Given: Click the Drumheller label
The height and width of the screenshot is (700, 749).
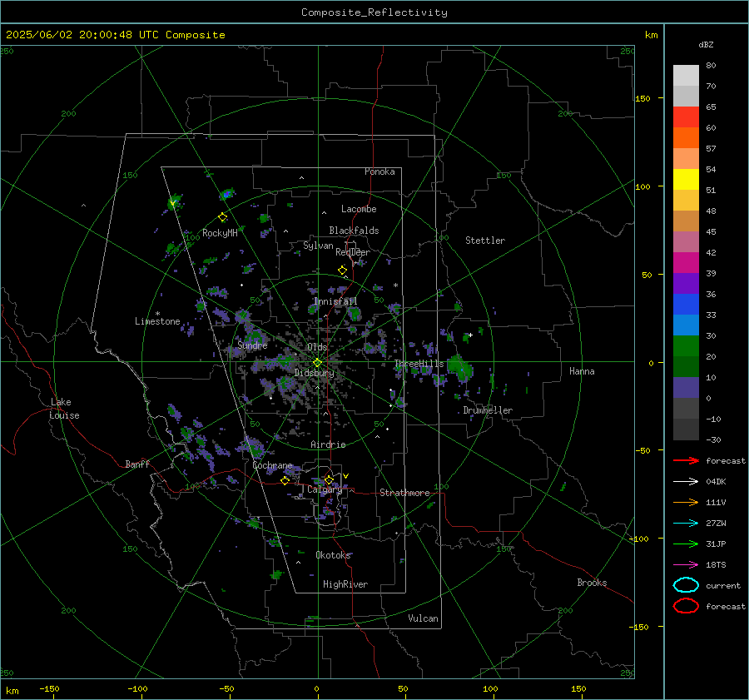Looking at the screenshot, I should click(x=488, y=410).
